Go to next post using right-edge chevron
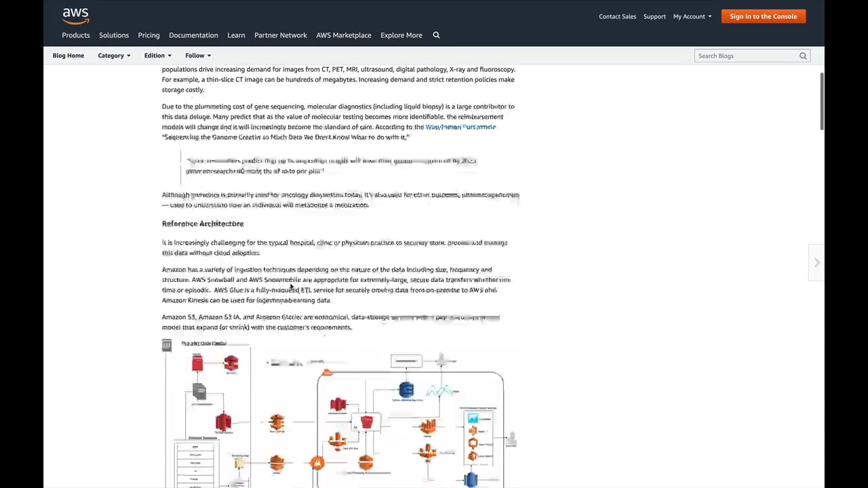Image resolution: width=868 pixels, height=488 pixels. pyautogui.click(x=816, y=262)
